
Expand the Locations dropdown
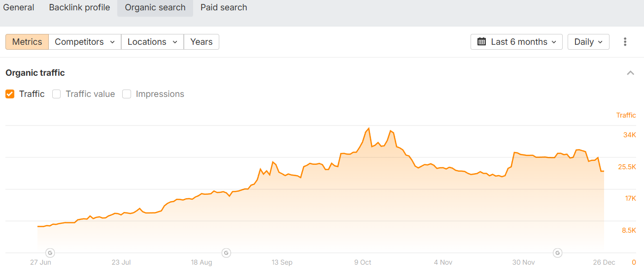(152, 42)
